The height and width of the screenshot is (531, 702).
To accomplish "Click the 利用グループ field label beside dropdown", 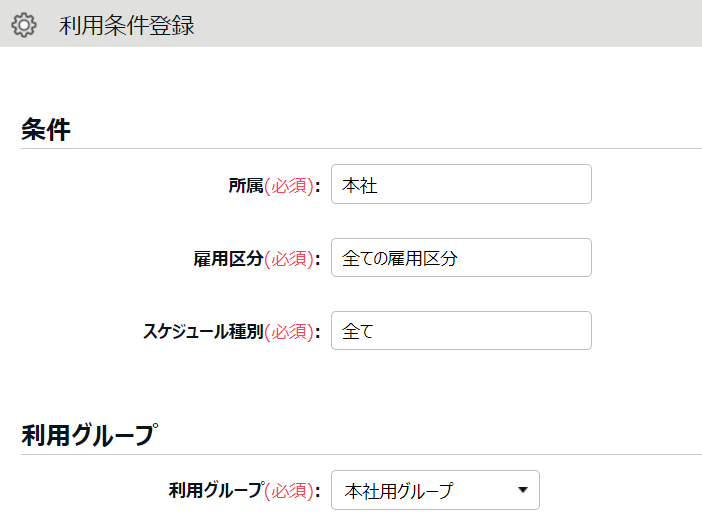I will tap(216, 490).
